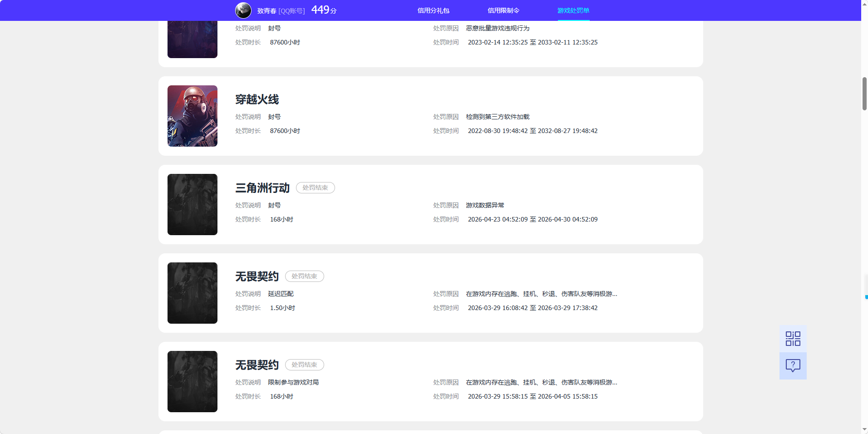The width and height of the screenshot is (868, 434).
Task: Select the 游戏处罚单 tab
Action: 573,10
